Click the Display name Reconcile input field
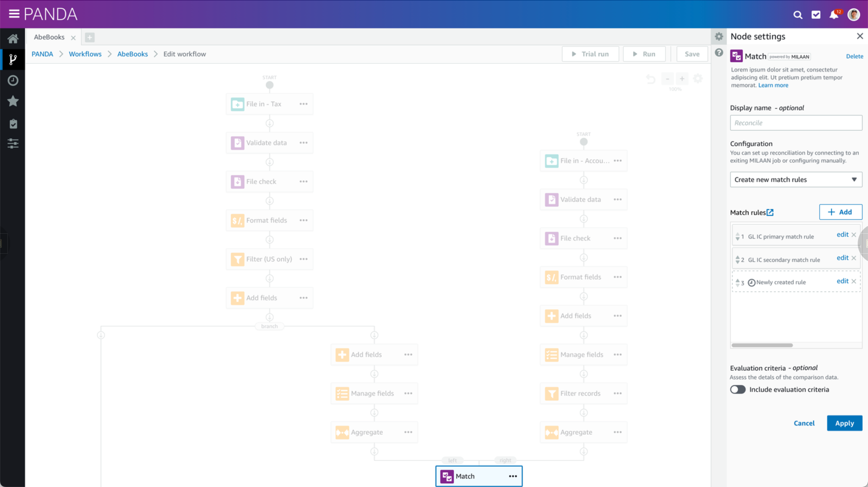 point(795,122)
